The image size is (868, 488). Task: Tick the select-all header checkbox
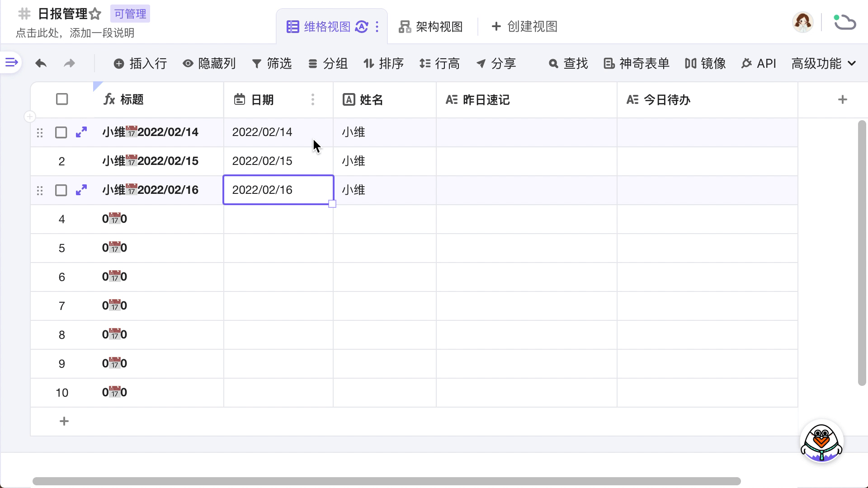62,99
